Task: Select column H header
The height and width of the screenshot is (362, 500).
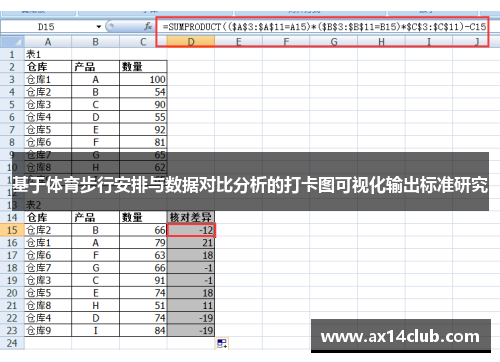Action: click(x=381, y=42)
